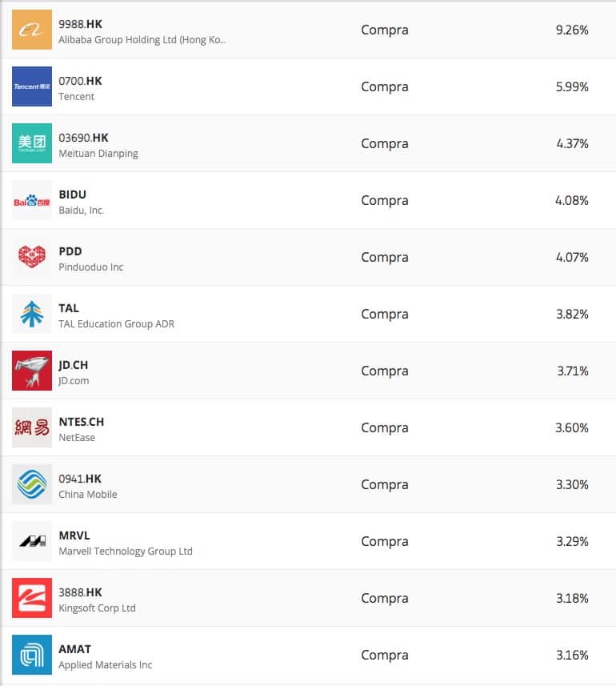Click the AMAT 3.16% percentage value
The width and height of the screenshot is (616, 686).
pos(572,655)
